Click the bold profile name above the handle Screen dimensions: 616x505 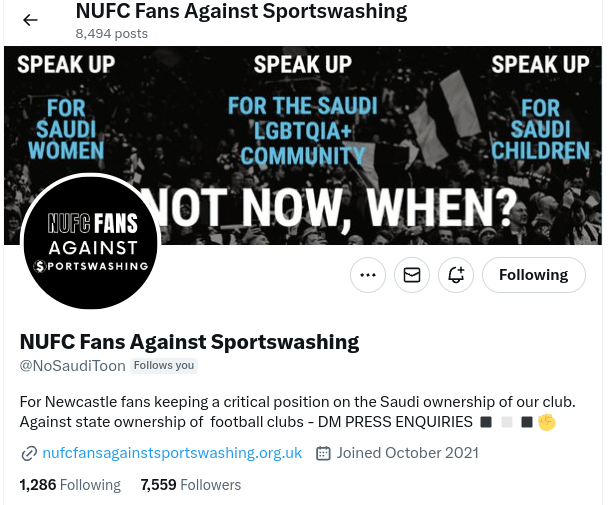tap(189, 341)
